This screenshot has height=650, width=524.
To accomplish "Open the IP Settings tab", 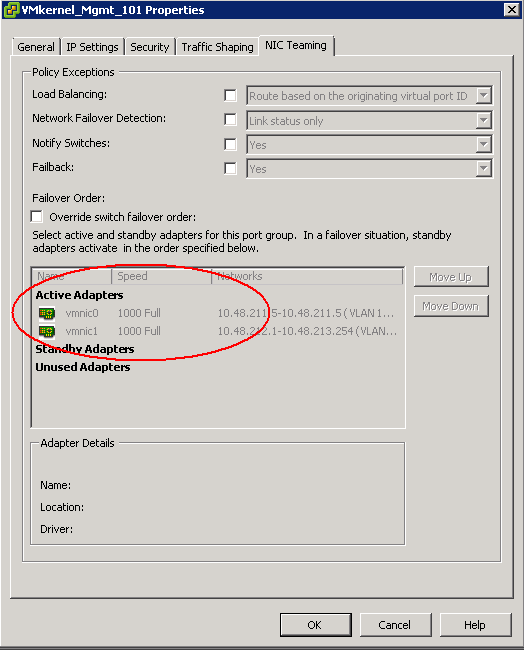I will point(92,47).
